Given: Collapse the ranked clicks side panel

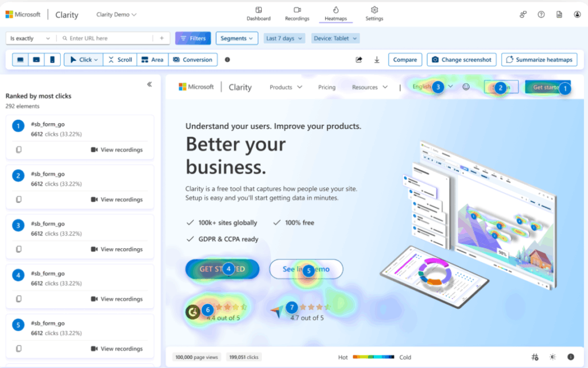Looking at the screenshot, I should (x=149, y=84).
